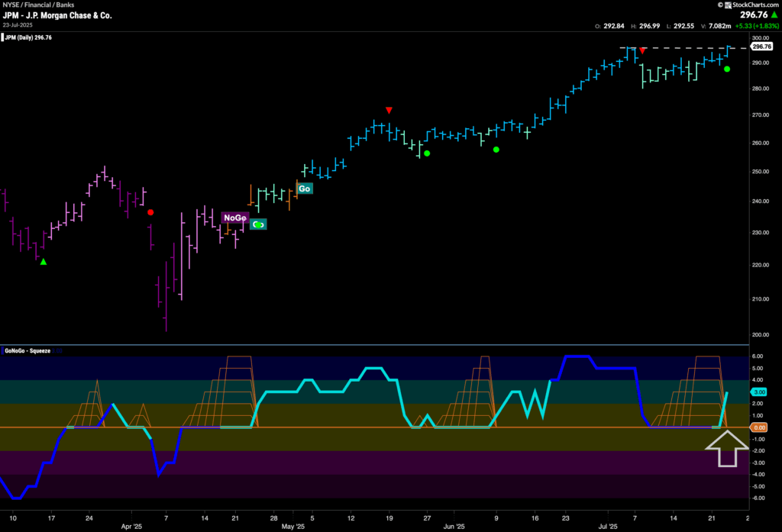Image resolution: width=782 pixels, height=532 pixels.
Task: Click the purple NoGo trend label
Action: (235, 218)
